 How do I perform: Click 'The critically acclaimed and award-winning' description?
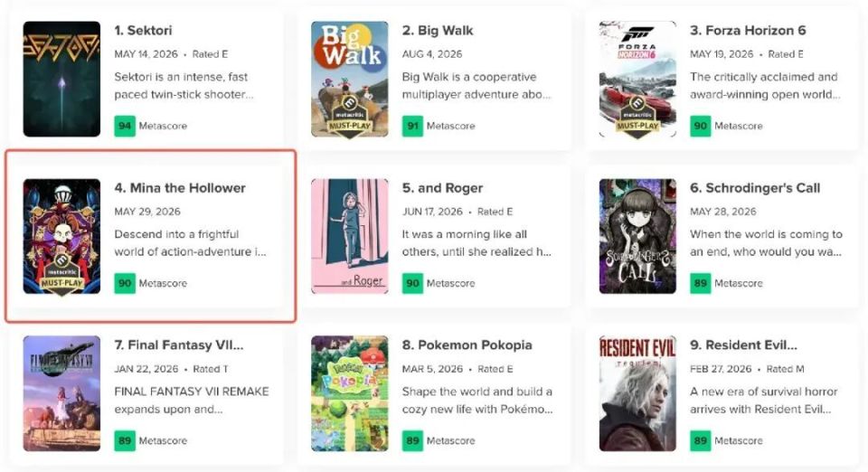click(x=765, y=86)
